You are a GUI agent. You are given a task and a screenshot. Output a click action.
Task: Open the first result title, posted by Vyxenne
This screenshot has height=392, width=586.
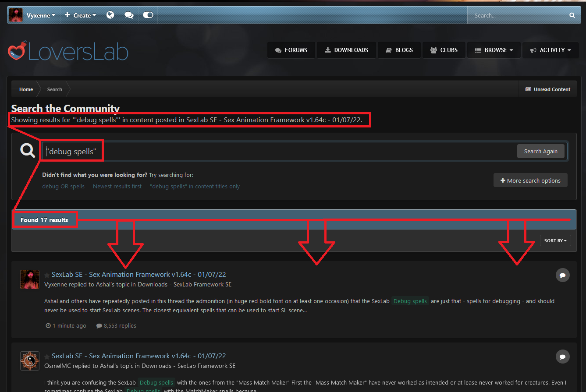click(x=139, y=275)
